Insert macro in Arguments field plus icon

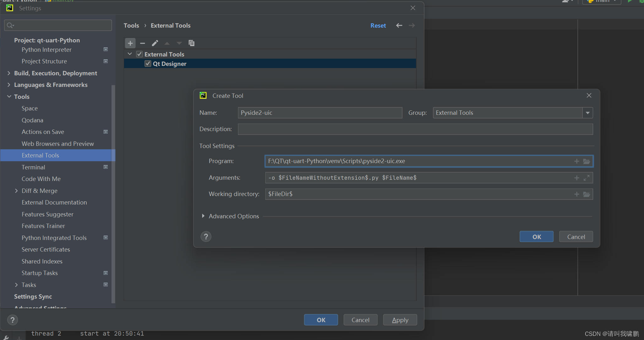tap(576, 178)
